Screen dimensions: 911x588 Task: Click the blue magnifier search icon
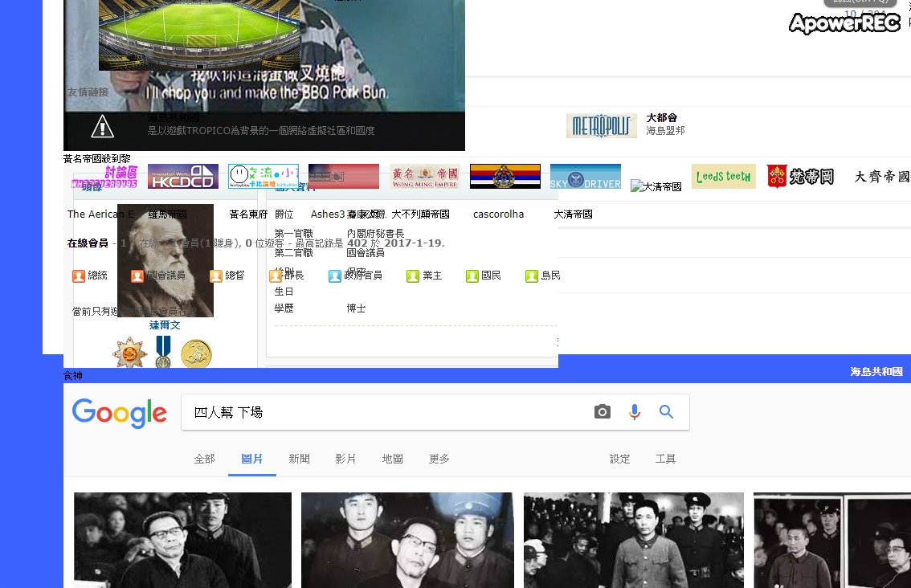667,412
